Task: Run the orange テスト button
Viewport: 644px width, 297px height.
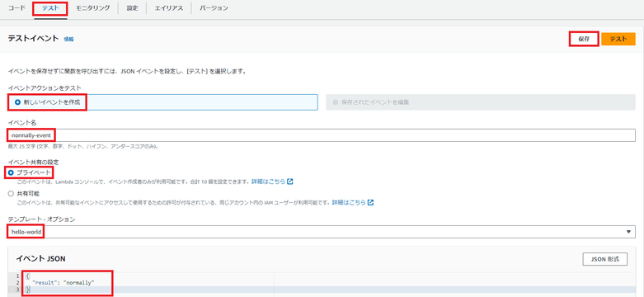Action: (618, 39)
